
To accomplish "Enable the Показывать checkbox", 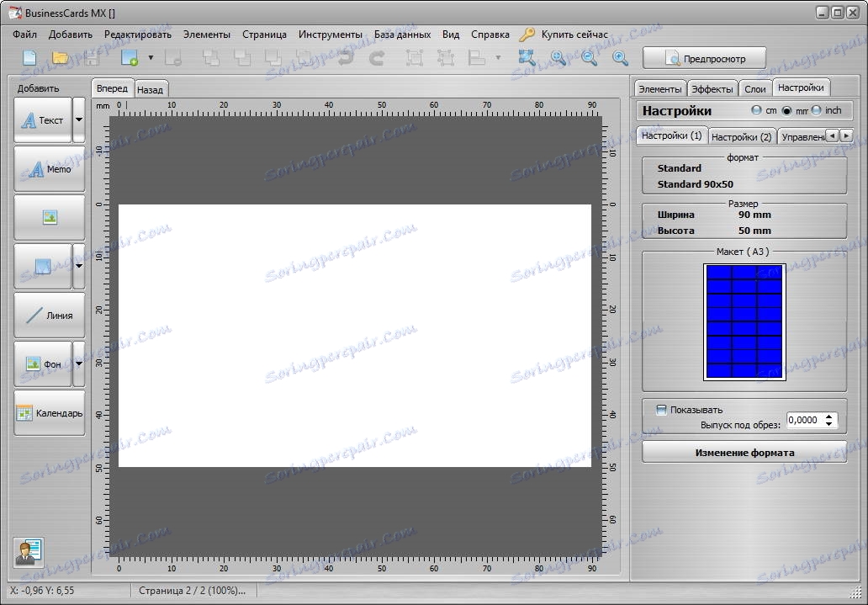I will [662, 410].
